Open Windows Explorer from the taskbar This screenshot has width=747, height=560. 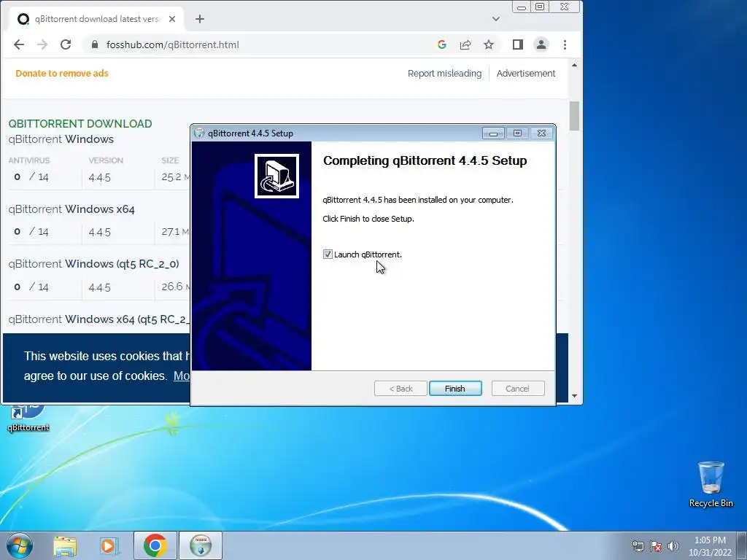(x=65, y=545)
